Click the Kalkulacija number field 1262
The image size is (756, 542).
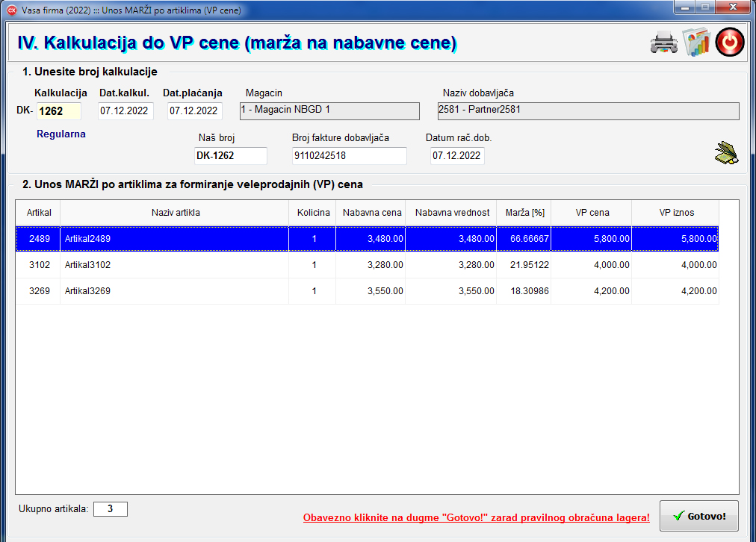pyautogui.click(x=59, y=111)
